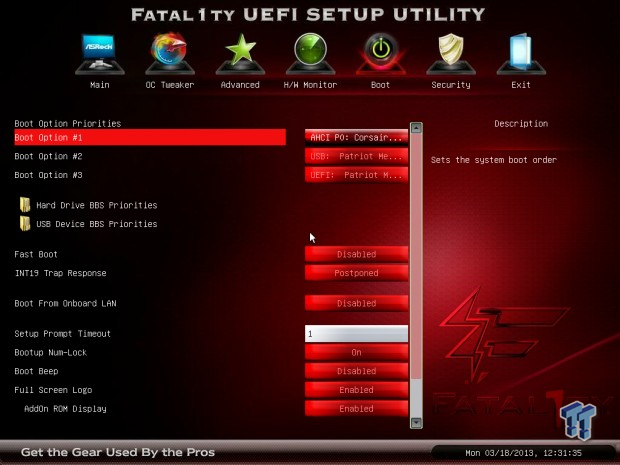Switch to the OC Tweaker tab label

tap(170, 85)
